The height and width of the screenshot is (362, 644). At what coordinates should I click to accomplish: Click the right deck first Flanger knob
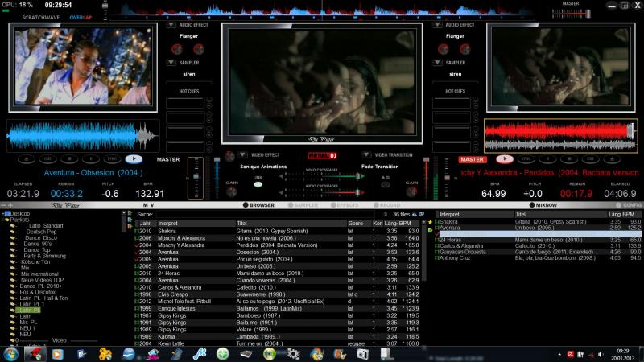click(x=444, y=50)
